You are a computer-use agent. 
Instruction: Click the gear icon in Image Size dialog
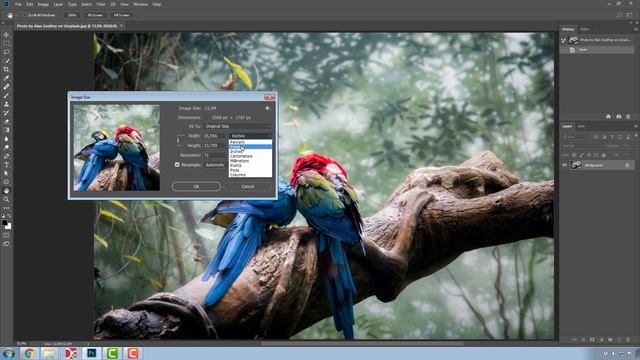[267, 108]
